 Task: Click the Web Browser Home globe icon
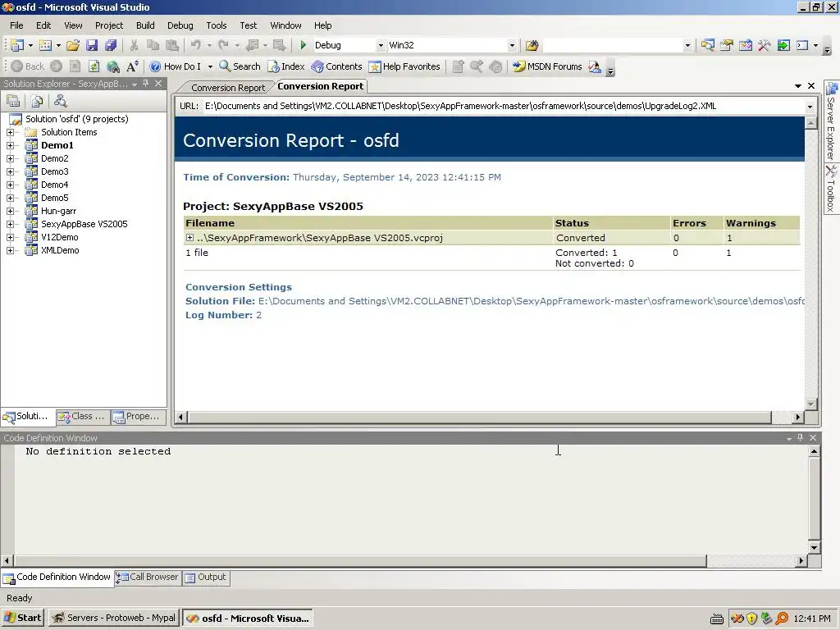coord(113,66)
